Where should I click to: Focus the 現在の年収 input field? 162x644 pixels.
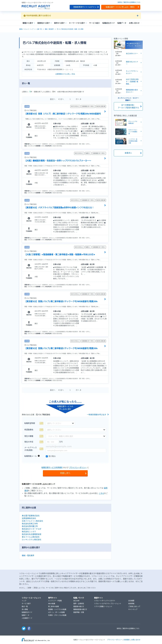coord(52,442)
